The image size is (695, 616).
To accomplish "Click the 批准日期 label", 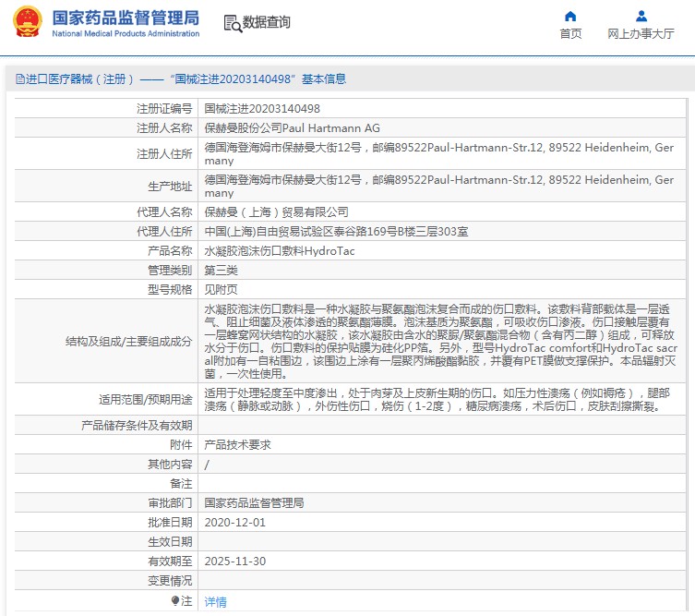I will click(170, 523).
